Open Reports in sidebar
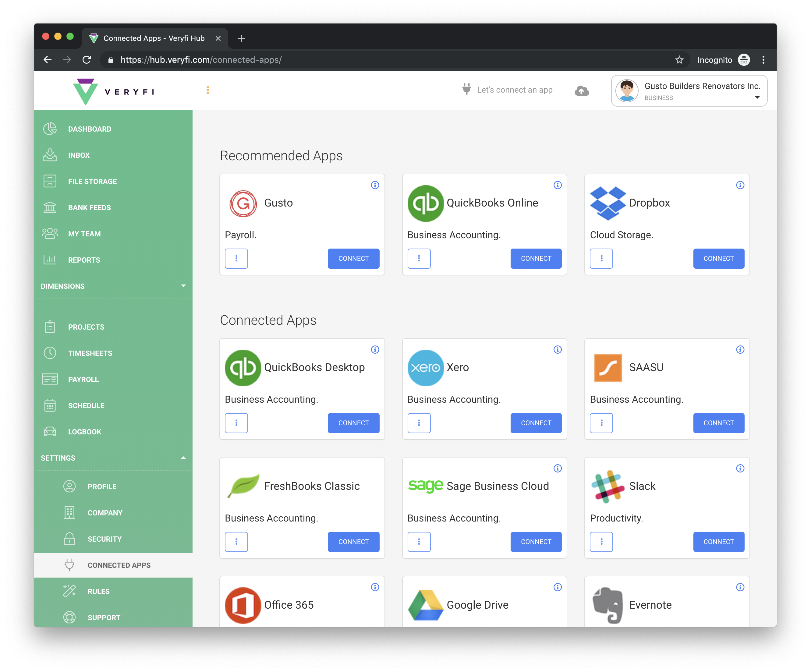The image size is (811, 672). click(x=113, y=260)
